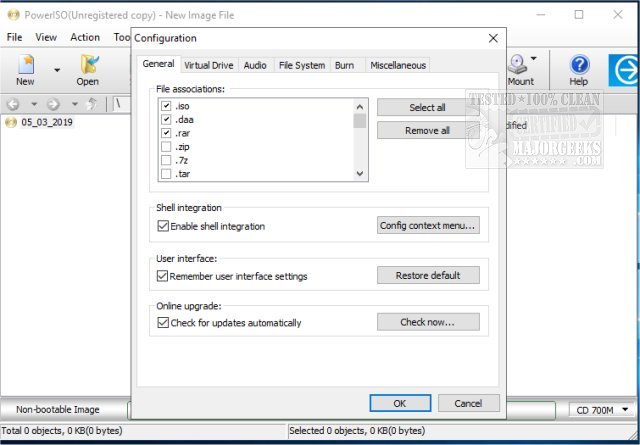The width and height of the screenshot is (640, 445).
Task: Close the Configuration dialog
Action: point(493,38)
